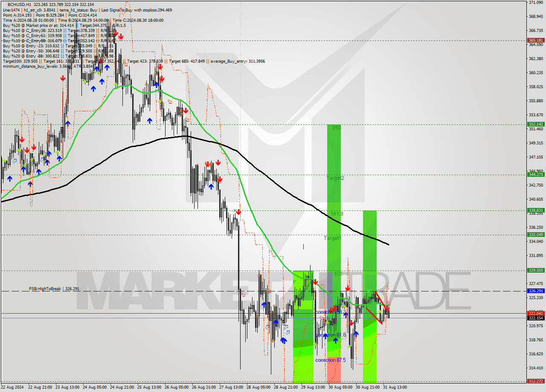546x392 pixels.
Task: Click the 327.475 price axis label
Action: pos(535,283)
